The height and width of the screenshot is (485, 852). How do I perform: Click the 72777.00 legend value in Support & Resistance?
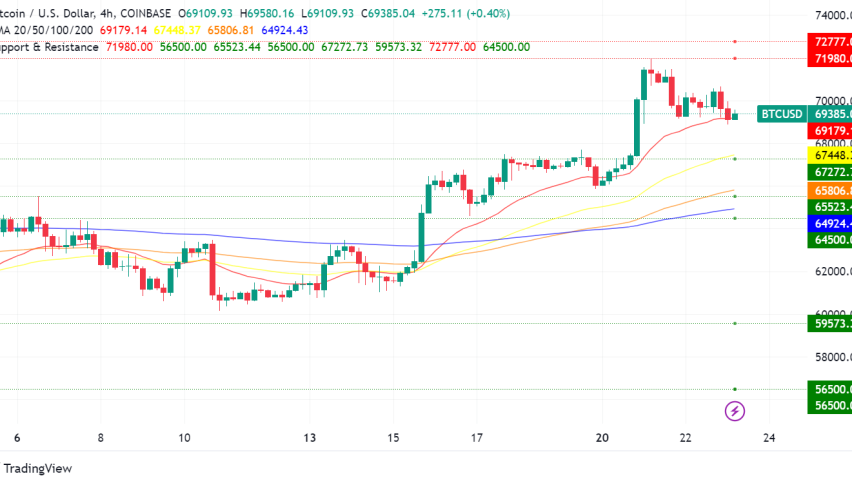452,47
